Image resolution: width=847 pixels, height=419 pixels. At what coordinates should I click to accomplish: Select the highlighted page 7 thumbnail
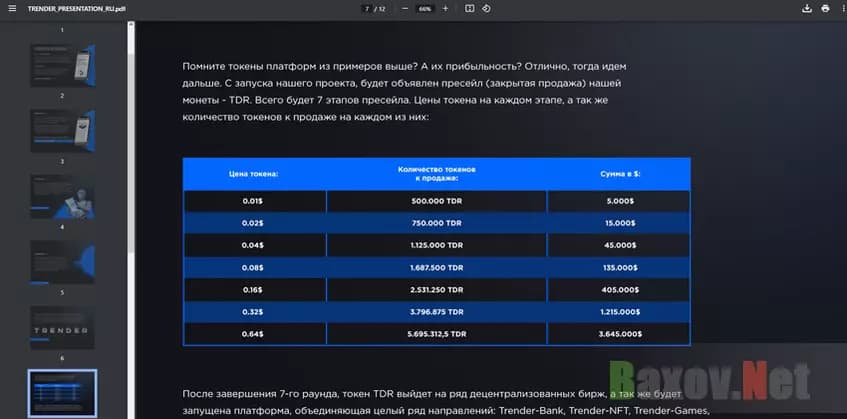(x=63, y=393)
